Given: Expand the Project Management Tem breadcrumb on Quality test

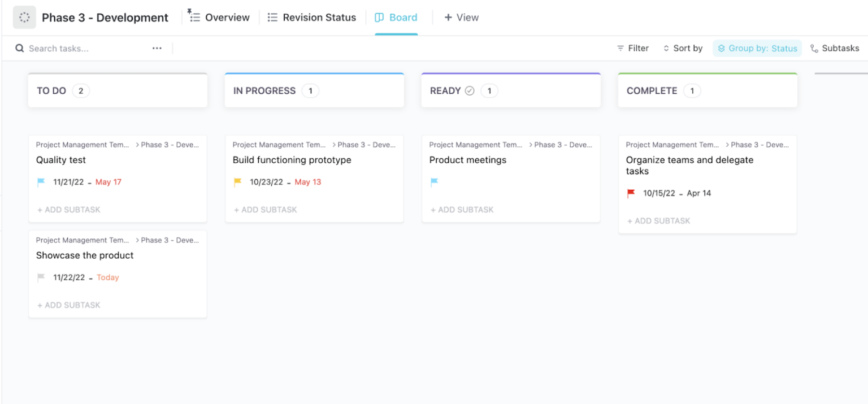Looking at the screenshot, I should click(x=83, y=145).
